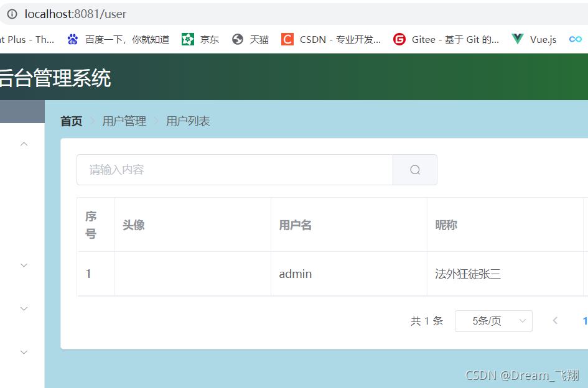Click the site info icon in address bar
588x388 pixels.
(12, 14)
